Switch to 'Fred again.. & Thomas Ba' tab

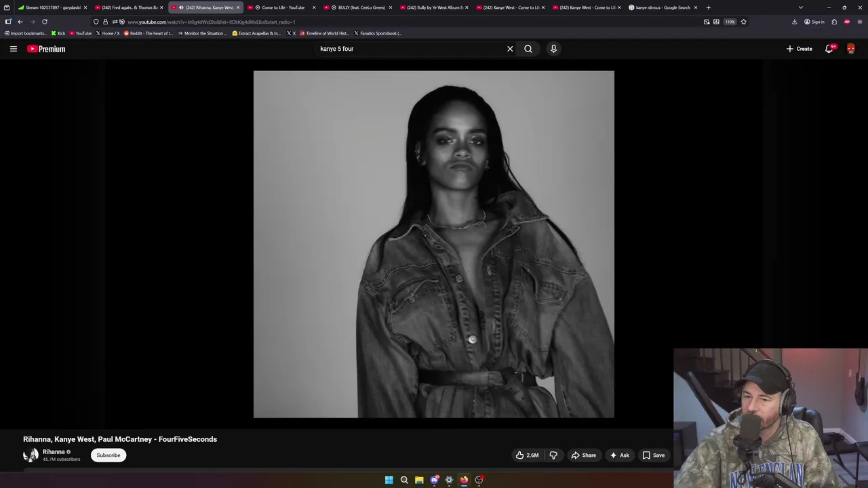128,7
